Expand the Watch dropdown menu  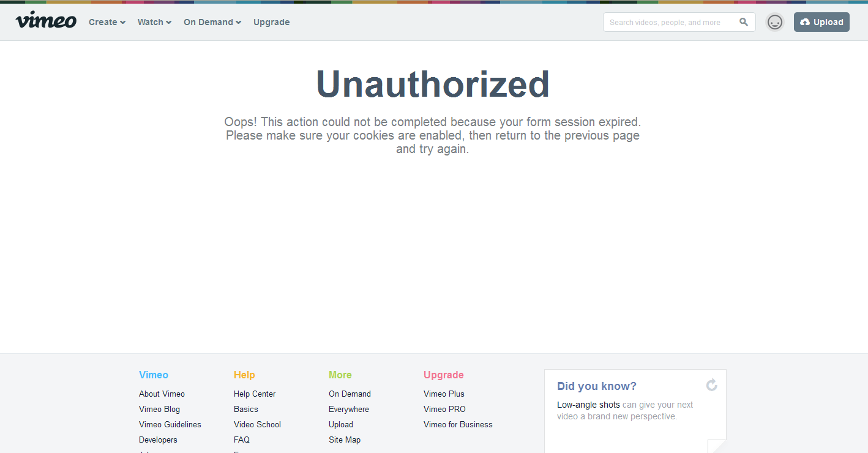[154, 22]
